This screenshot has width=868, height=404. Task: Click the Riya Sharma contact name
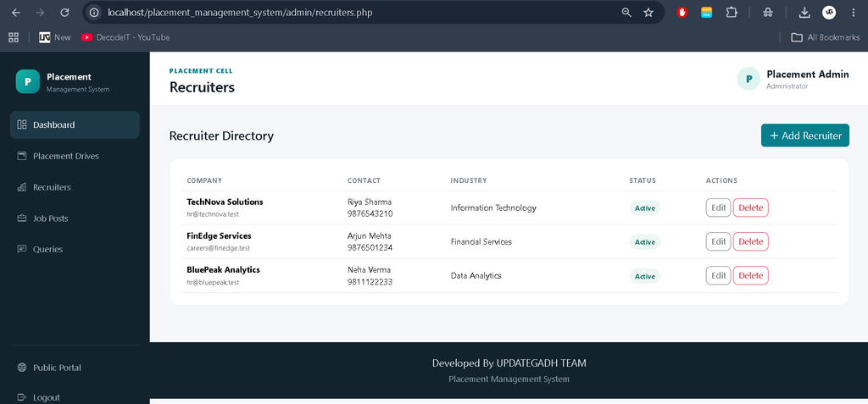(370, 202)
